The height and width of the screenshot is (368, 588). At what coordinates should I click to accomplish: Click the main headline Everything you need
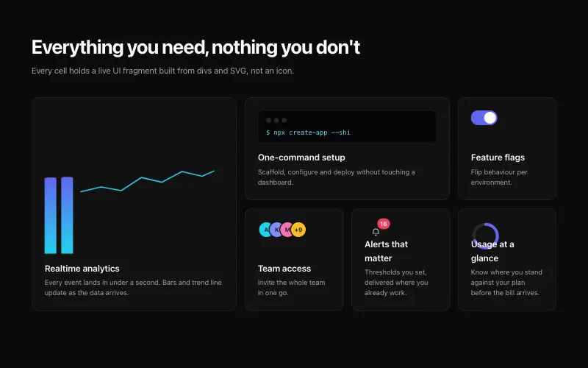pyautogui.click(x=196, y=47)
